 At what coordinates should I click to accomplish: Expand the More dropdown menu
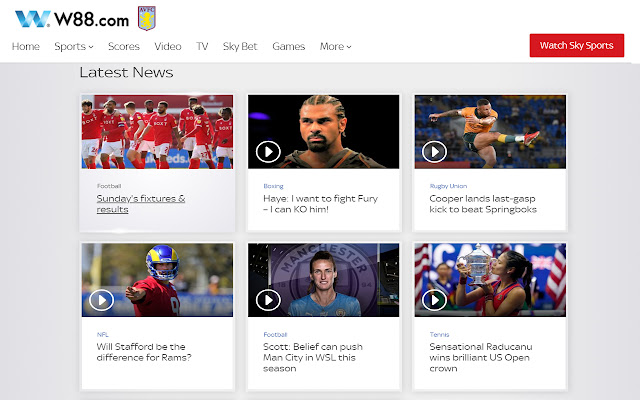pos(336,46)
